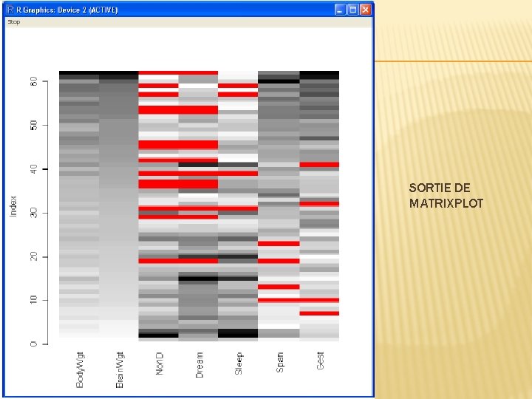
Task: Click the Gest column label
Action: point(320,361)
